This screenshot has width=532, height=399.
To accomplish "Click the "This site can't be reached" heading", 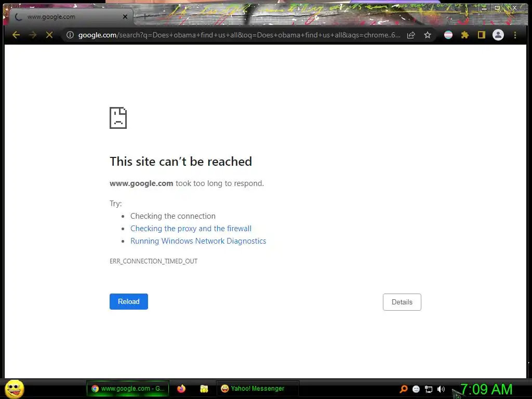I will coord(181,162).
